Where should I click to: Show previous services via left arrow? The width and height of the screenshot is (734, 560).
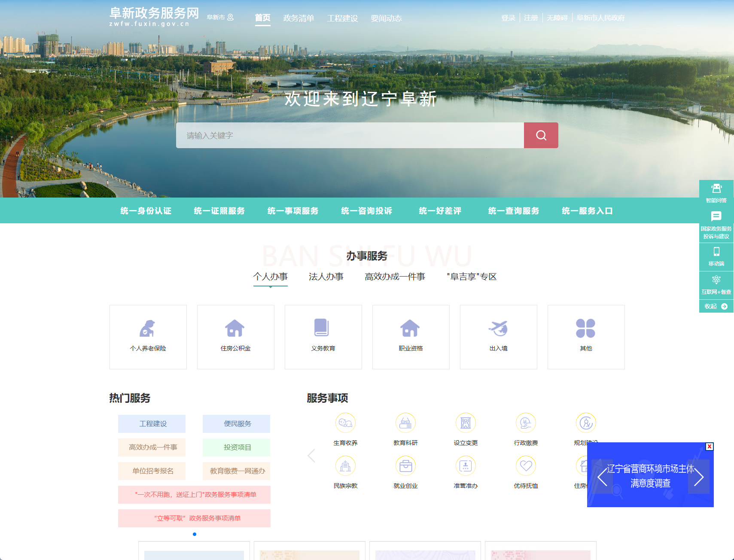tap(311, 456)
